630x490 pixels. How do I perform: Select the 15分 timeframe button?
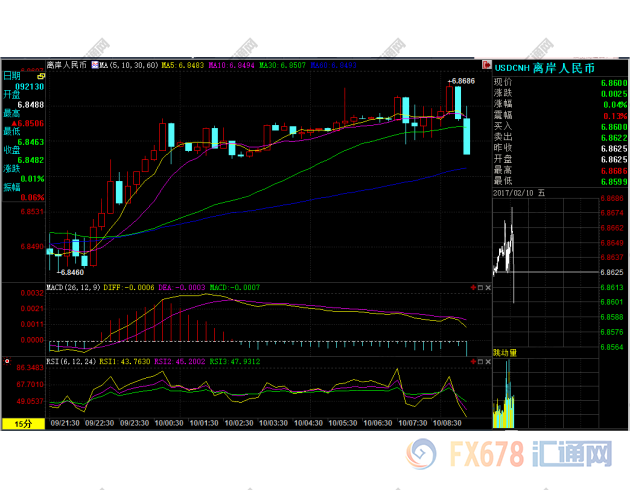point(22,424)
